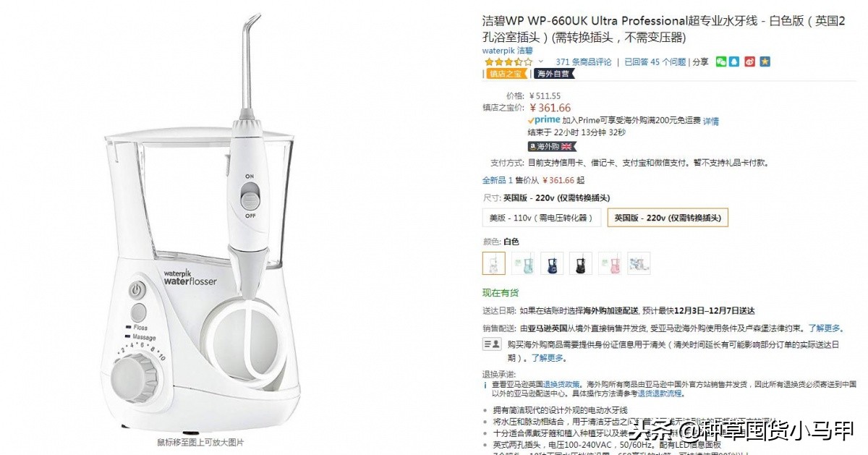The image size is (868, 455).
Task: Select 美版 - 110v size option
Action: (541, 217)
